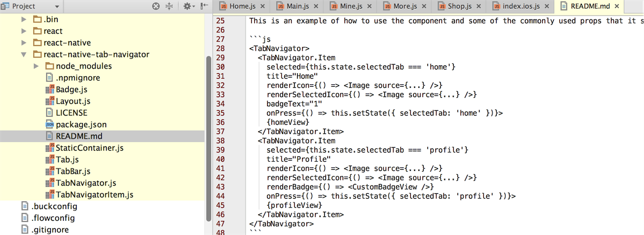Image resolution: width=644 pixels, height=235 pixels.
Task: Switch to the index.ios.js tab
Action: click(x=519, y=6)
